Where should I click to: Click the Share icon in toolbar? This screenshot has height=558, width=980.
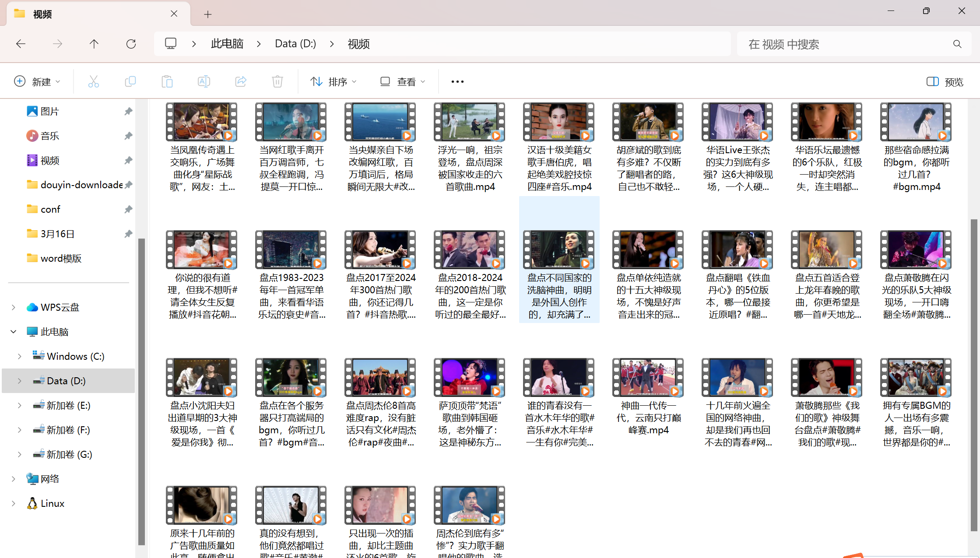(x=241, y=81)
